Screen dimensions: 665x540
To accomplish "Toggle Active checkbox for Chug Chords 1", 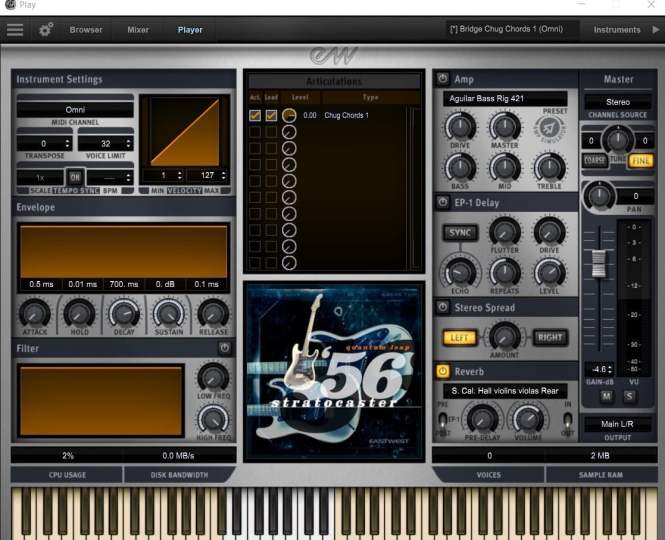I will click(x=255, y=115).
